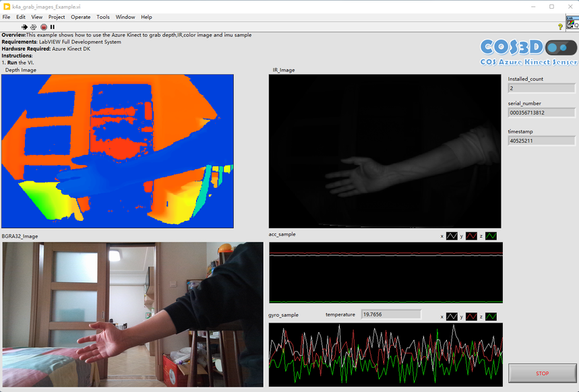Viewport: 579px width, 392px height.
Task: Open the Operate menu
Action: pos(80,17)
